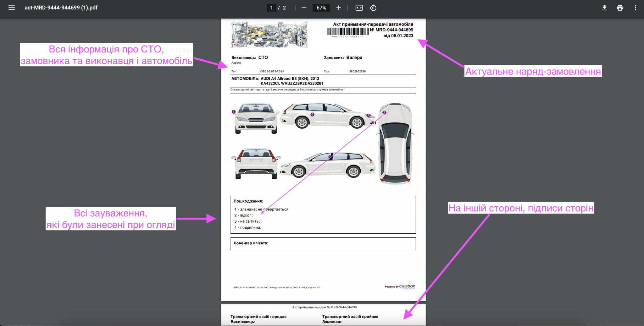Click the front view car illustration

(x=257, y=118)
